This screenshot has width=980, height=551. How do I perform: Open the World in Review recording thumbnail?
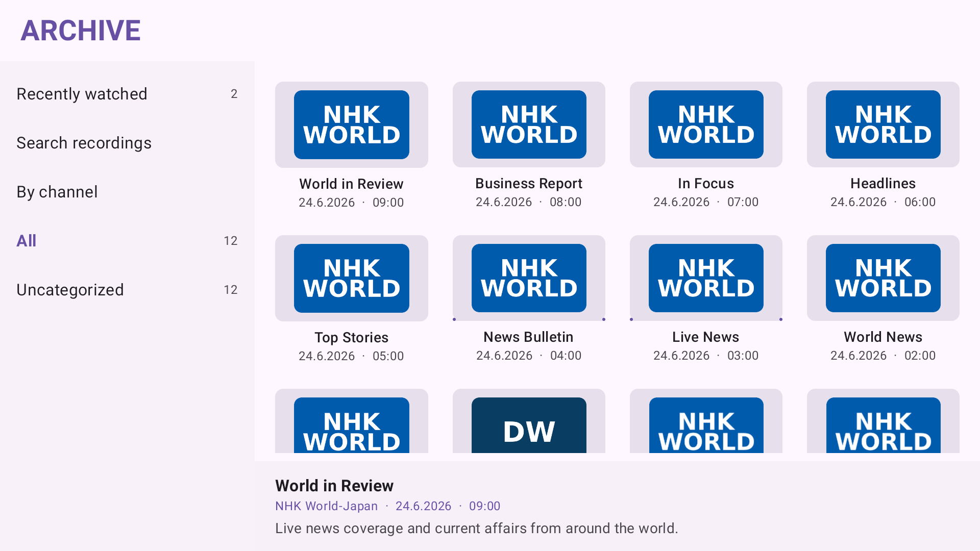352,124
